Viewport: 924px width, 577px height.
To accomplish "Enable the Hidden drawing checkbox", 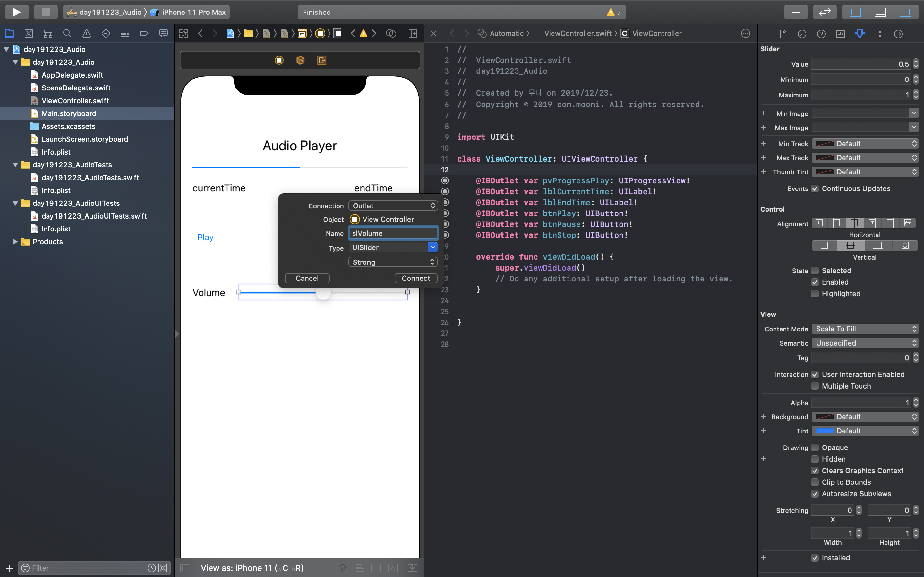I will [815, 459].
